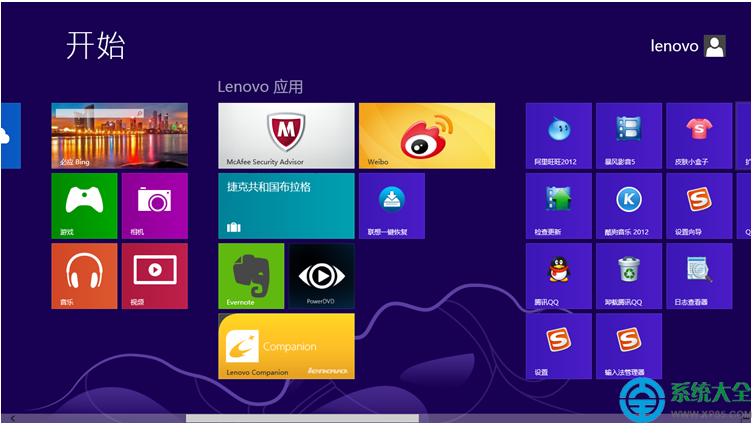
Task: Open the 必应 Bing tile
Action: click(119, 136)
